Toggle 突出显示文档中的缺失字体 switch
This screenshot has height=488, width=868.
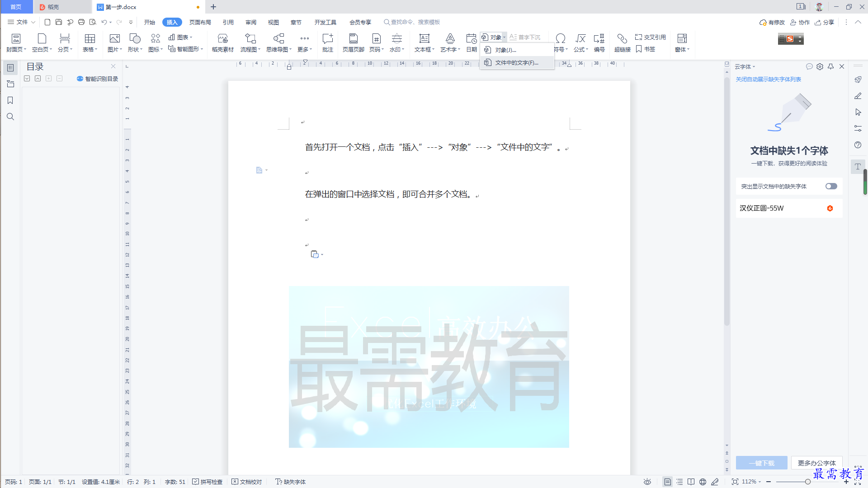click(831, 186)
